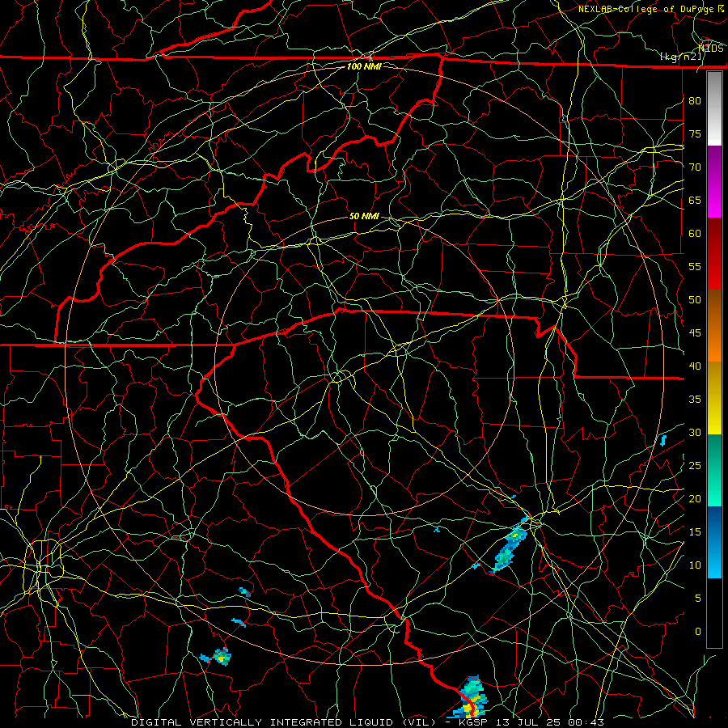The image size is (728, 728).
Task: Pick the blue segment of the color scale
Action: (x=714, y=542)
